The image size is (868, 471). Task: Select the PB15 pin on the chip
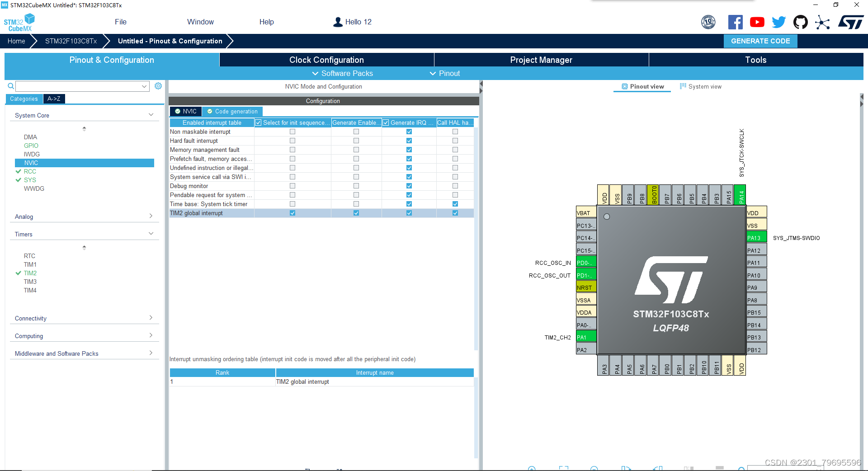pyautogui.click(x=756, y=312)
